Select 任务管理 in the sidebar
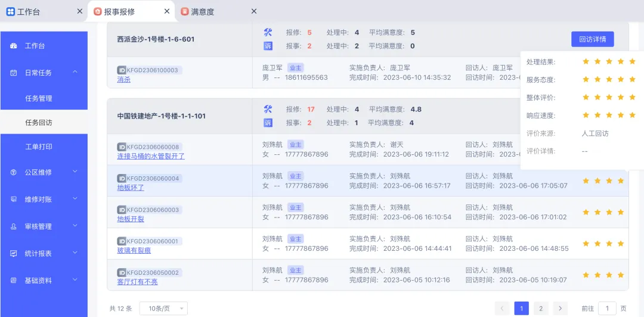Image resolution: width=644 pixels, height=317 pixels. 39,98
